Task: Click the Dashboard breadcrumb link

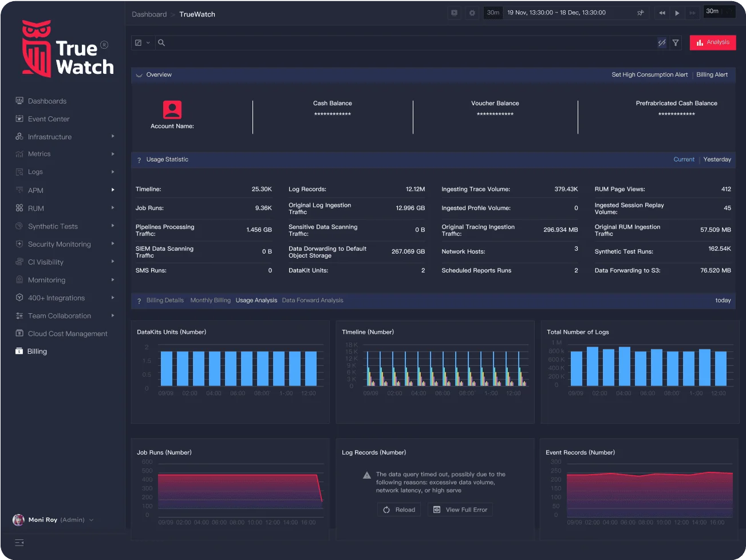Action: (x=149, y=14)
